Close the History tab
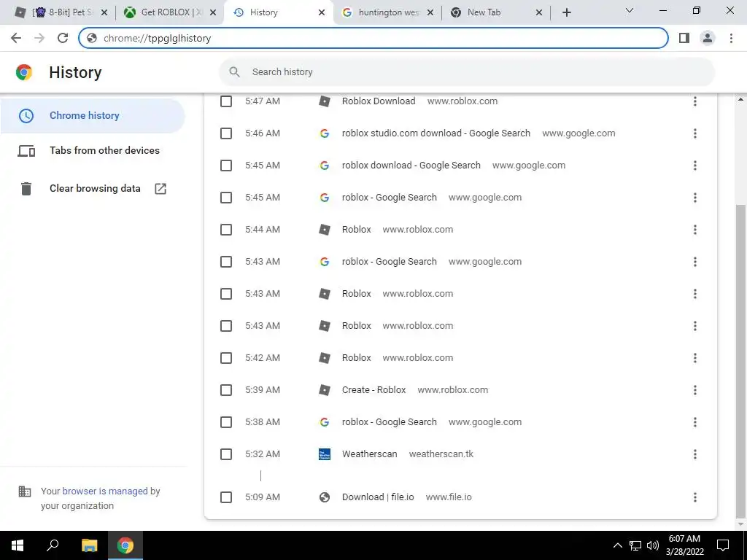The width and height of the screenshot is (747, 560). [x=322, y=12]
